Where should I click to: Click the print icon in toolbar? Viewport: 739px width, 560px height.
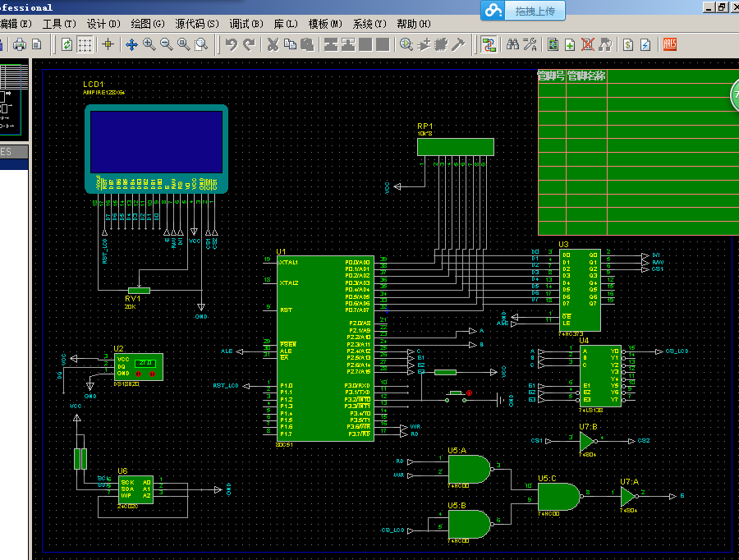(20, 45)
